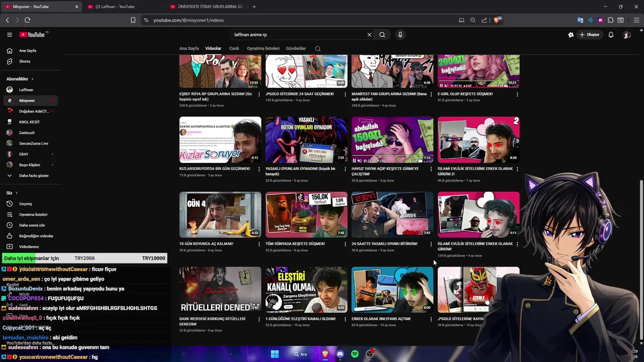Play ERKEK OLARAK ONLYFANS AÇTIM thumbnail
This screenshot has width=644, height=362.
tap(392, 290)
